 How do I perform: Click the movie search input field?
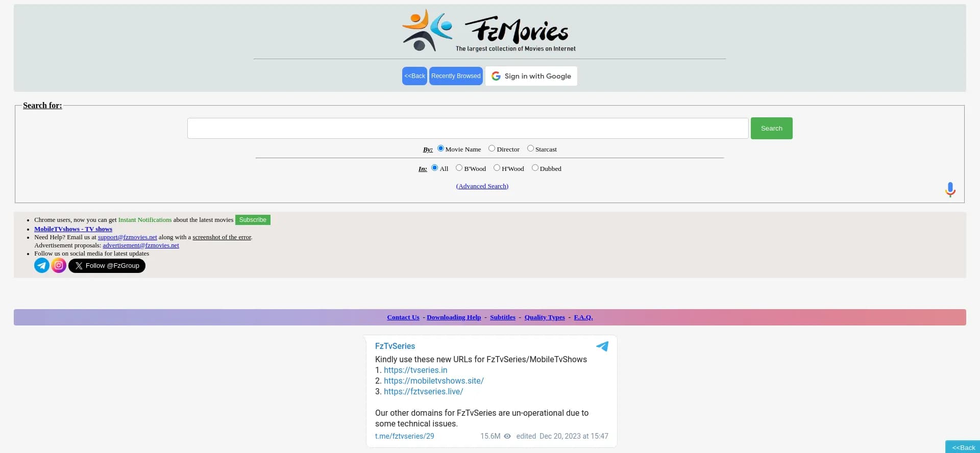468,128
